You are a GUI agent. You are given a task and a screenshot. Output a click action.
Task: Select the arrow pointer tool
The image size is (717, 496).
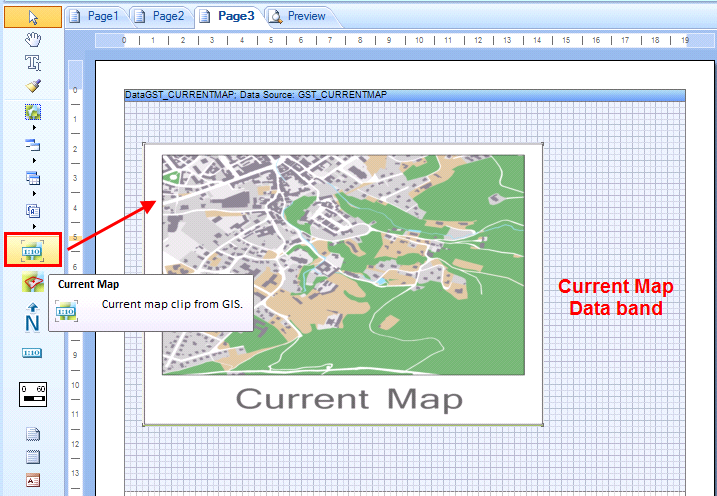click(32, 17)
